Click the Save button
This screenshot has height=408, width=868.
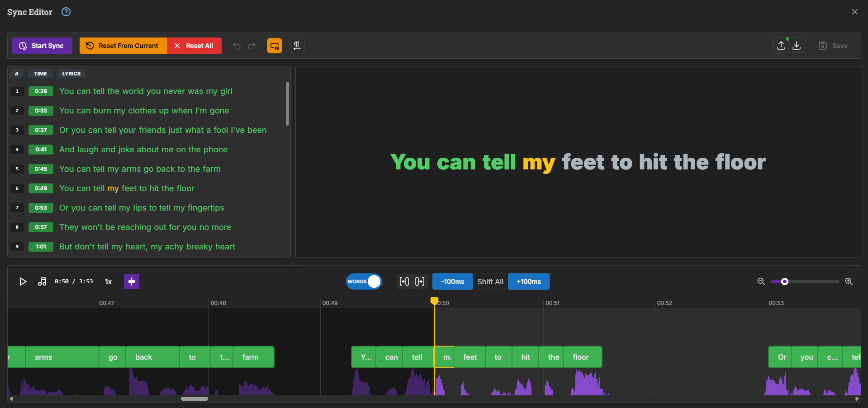[833, 46]
